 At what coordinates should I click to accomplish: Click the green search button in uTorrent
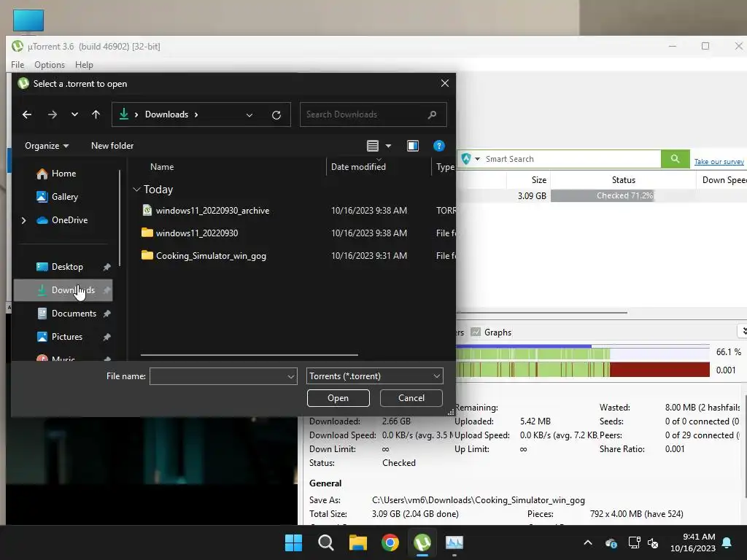675,158
